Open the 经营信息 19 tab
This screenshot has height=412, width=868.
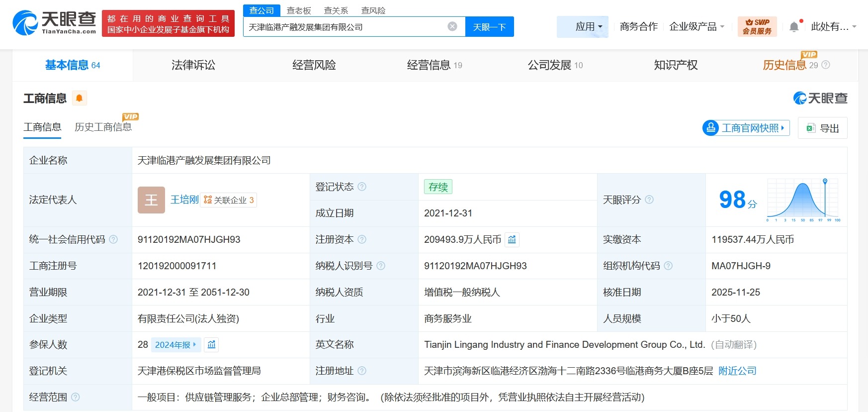click(434, 65)
